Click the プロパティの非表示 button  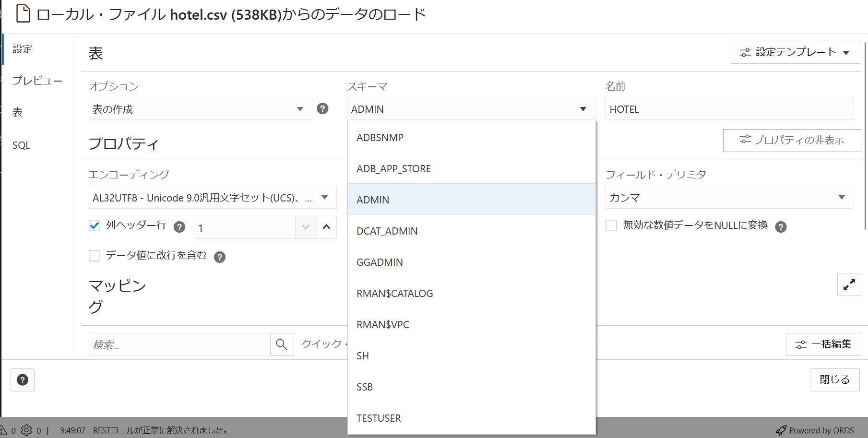tap(792, 140)
